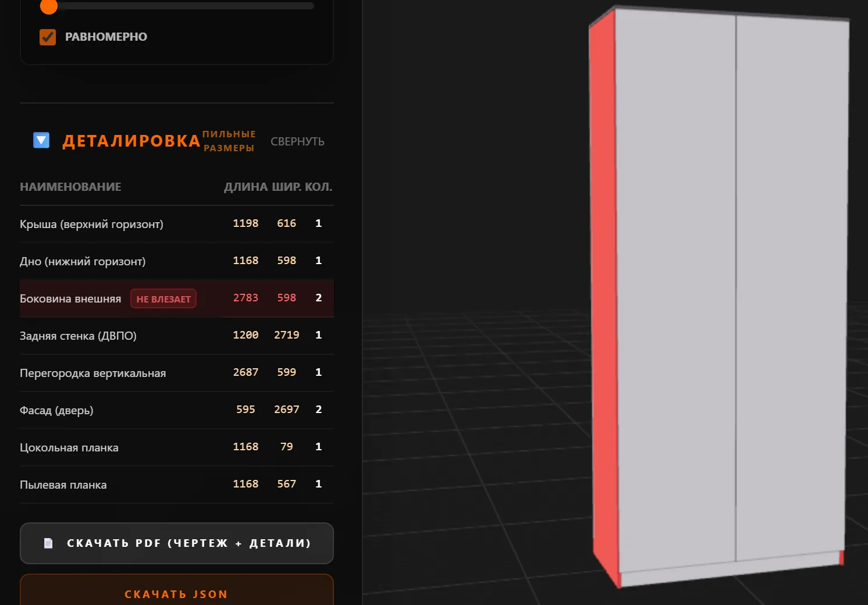Click the СВЕРНУТЬ link
The width and height of the screenshot is (868, 605).
pos(297,141)
